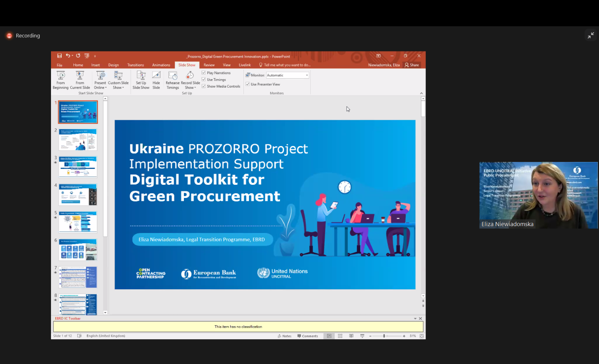Viewport: 599px width, 364px height.
Task: Click the Record Slide Show icon
Action: tap(190, 76)
